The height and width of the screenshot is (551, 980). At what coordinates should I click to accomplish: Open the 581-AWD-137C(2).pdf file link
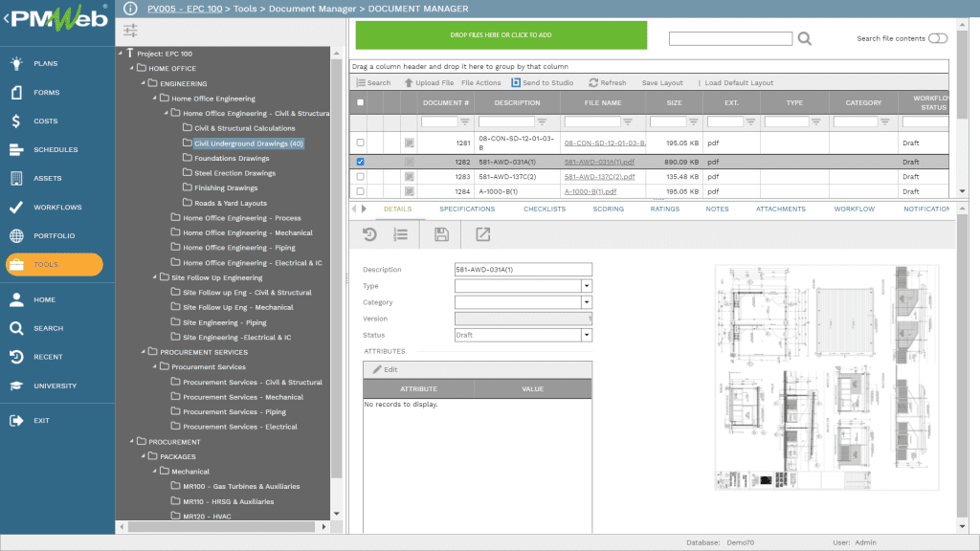point(599,177)
